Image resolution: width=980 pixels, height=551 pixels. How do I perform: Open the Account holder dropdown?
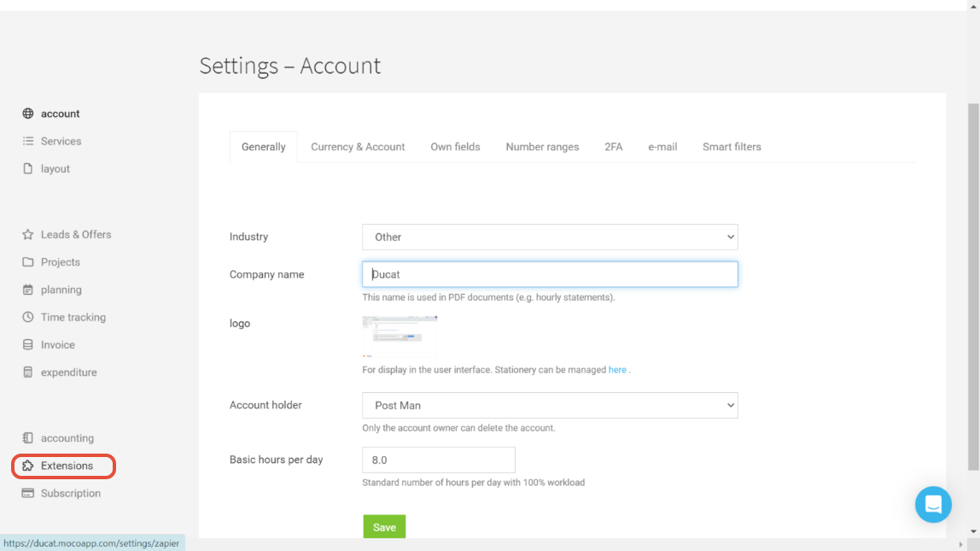coord(550,406)
